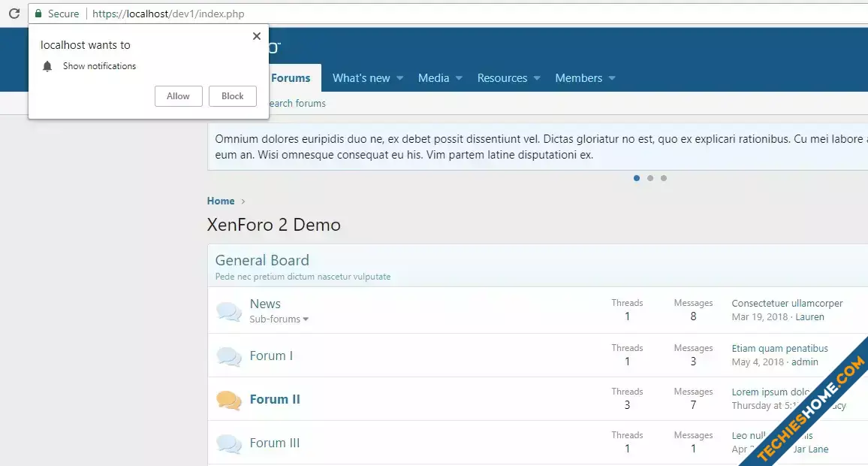Click the orange Forum II unread icon
The image size is (868, 466).
click(228, 400)
